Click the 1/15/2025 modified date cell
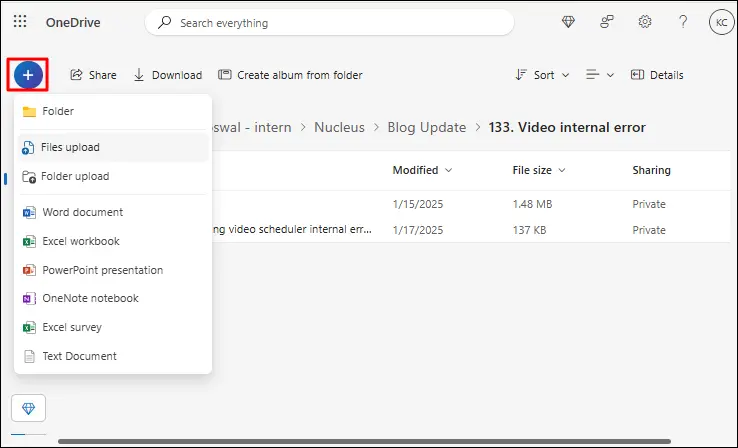This screenshot has height=448, width=738. [x=417, y=204]
